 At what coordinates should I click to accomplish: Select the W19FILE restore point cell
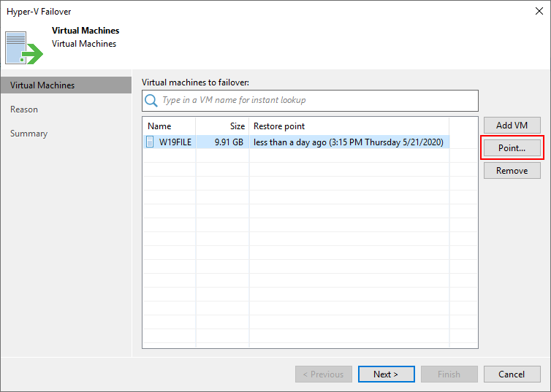click(x=349, y=142)
